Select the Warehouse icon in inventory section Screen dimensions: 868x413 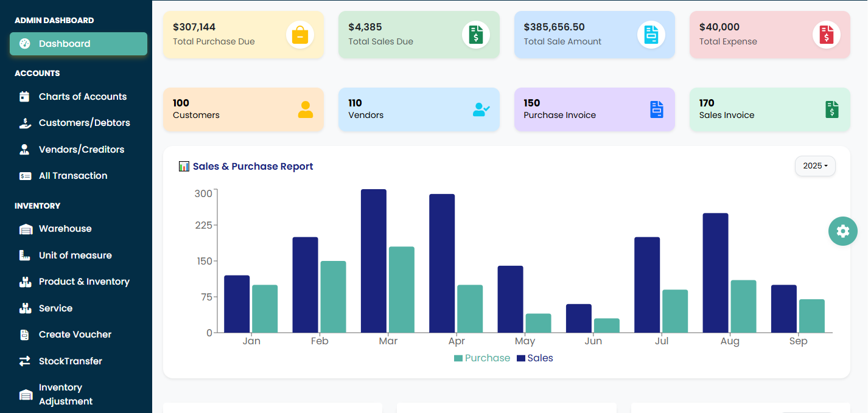[x=24, y=228]
